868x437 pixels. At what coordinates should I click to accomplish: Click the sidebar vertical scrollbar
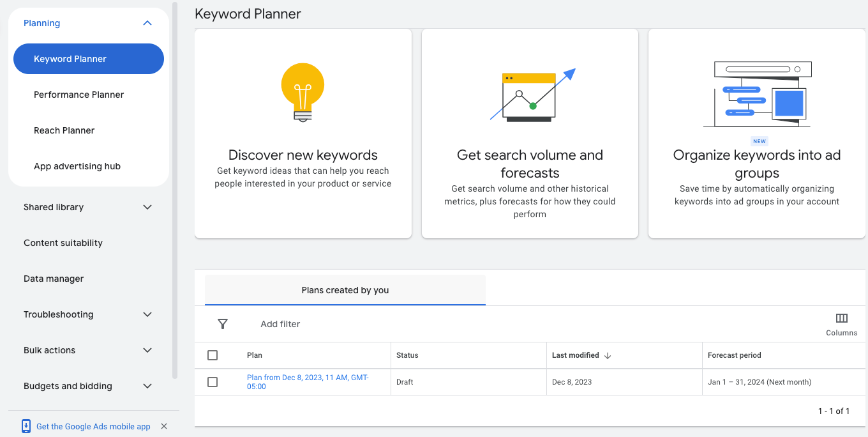tap(175, 190)
